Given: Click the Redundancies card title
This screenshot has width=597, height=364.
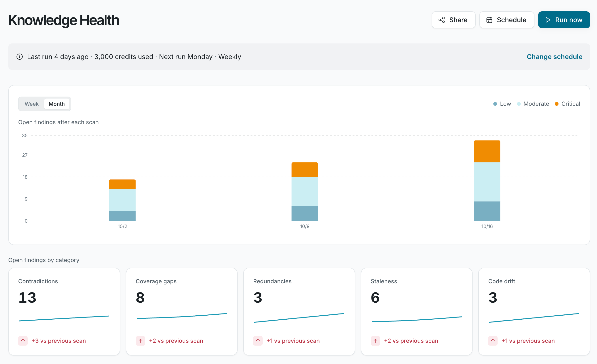Looking at the screenshot, I should coord(272,281).
